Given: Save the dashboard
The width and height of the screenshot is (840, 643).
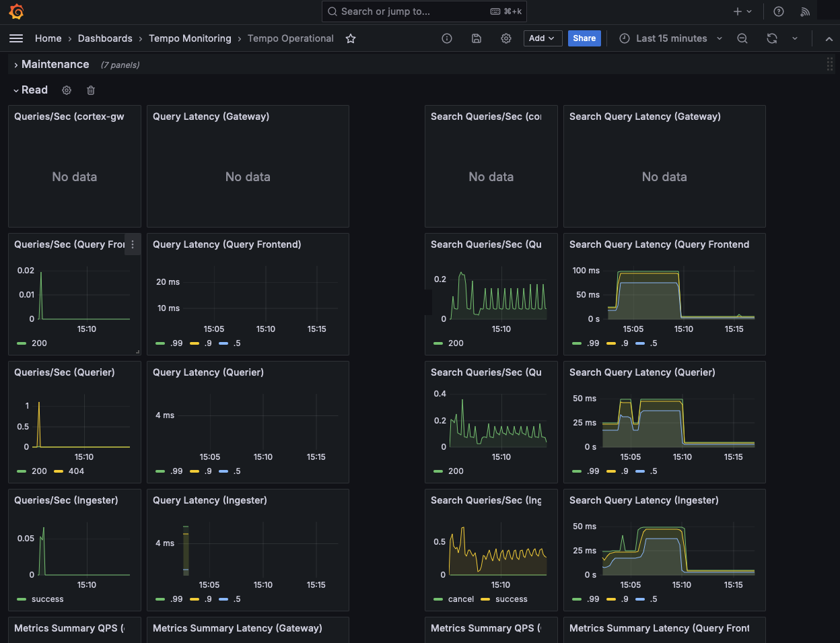Looking at the screenshot, I should (476, 38).
